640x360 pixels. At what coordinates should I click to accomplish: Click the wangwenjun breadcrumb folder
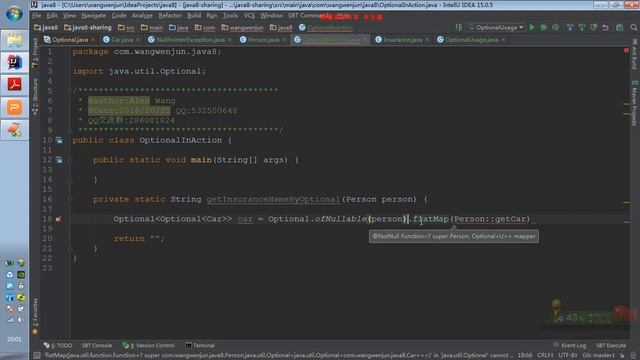[242, 28]
